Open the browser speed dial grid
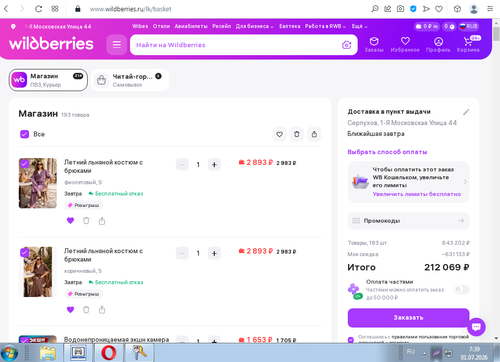The width and height of the screenshot is (500, 362). click(55, 9)
